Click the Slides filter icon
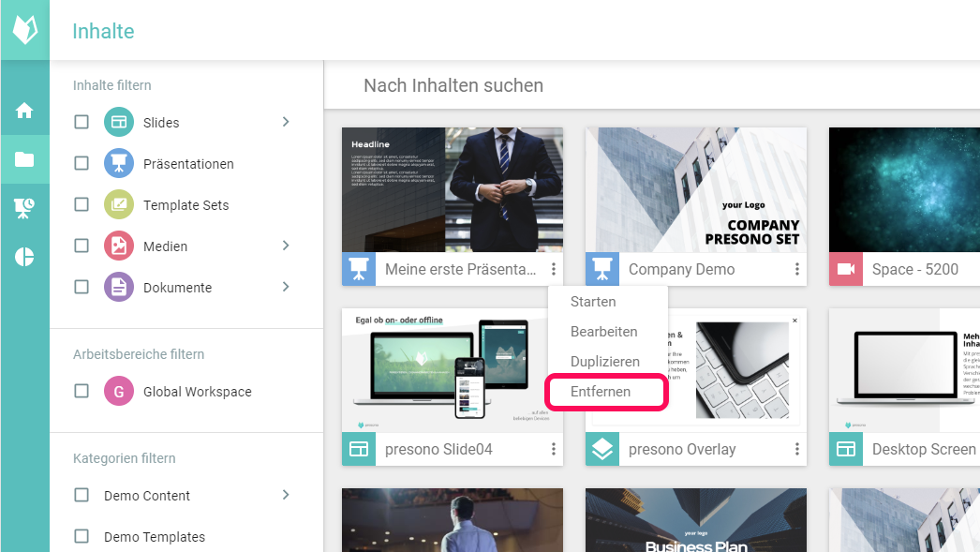980x552 pixels. pyautogui.click(x=119, y=122)
